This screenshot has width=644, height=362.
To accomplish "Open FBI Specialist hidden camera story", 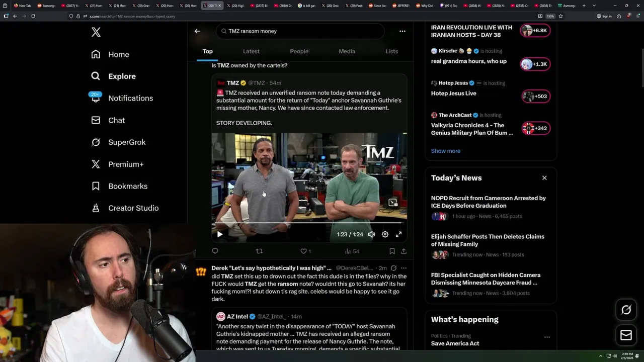I will coord(491,284).
